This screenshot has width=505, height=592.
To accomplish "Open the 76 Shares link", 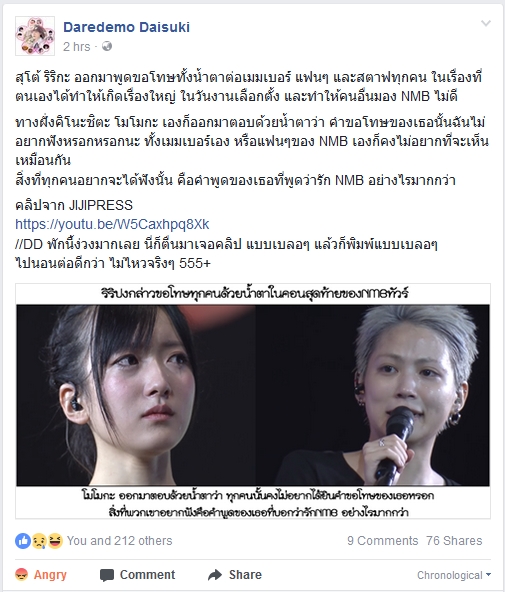I will coord(454,541).
